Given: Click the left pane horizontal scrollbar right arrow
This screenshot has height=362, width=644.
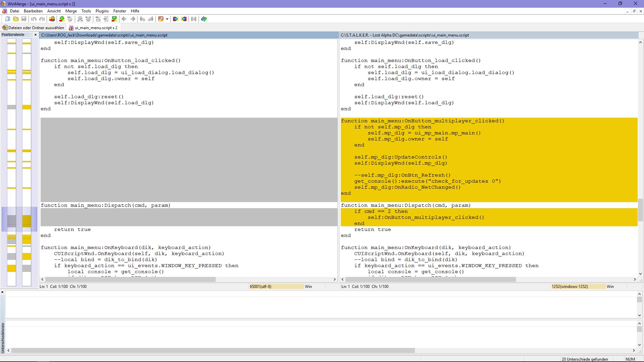Looking at the screenshot, I should [334, 279].
